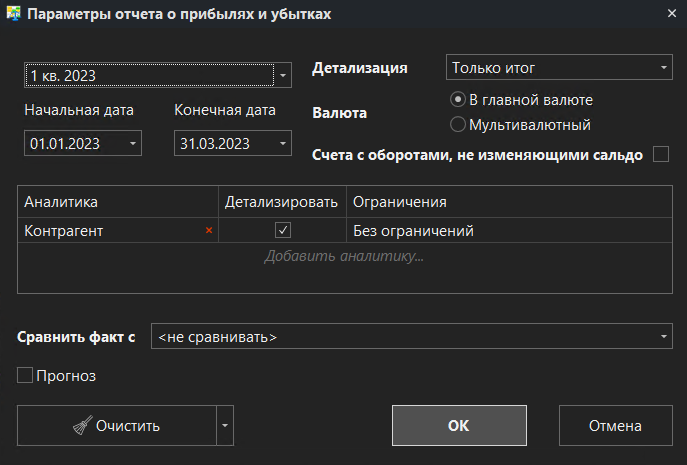Screen dimensions: 687x465
Task: Toggle the Детализировать checkbox for Контрагент
Action: point(283,231)
